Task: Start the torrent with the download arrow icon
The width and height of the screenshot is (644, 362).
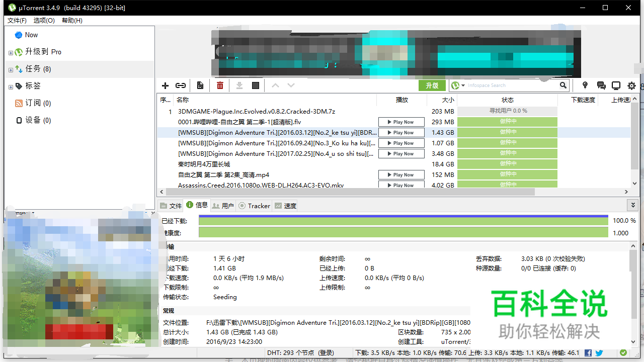Action: click(x=239, y=85)
